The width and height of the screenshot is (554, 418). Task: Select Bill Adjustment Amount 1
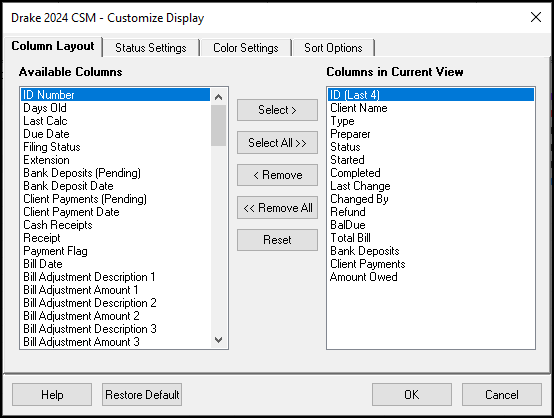tap(115, 290)
